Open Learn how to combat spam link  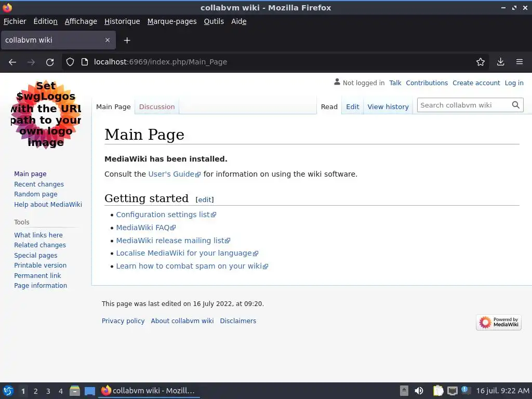(x=192, y=266)
